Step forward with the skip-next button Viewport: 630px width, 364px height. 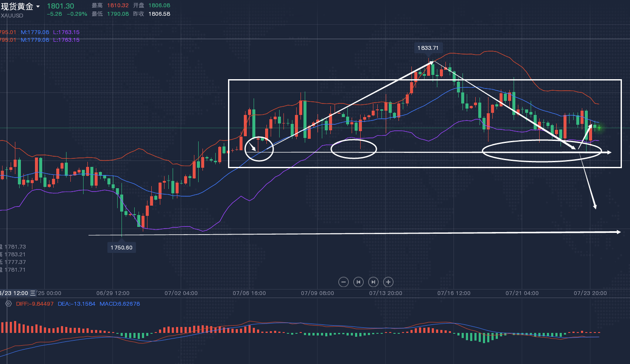coord(373,282)
